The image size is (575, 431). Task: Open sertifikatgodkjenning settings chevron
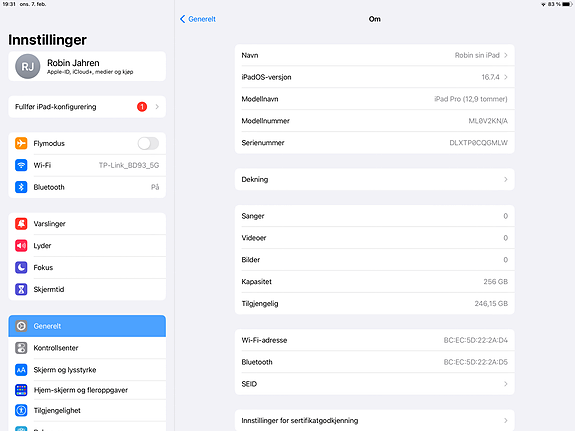click(506, 420)
